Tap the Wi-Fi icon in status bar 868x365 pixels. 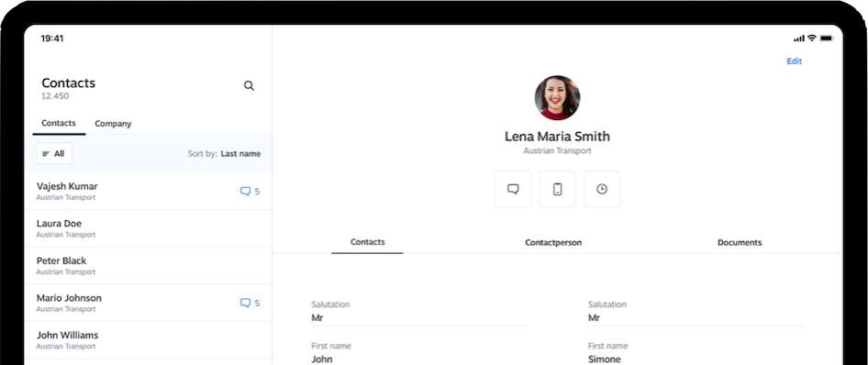click(812, 39)
